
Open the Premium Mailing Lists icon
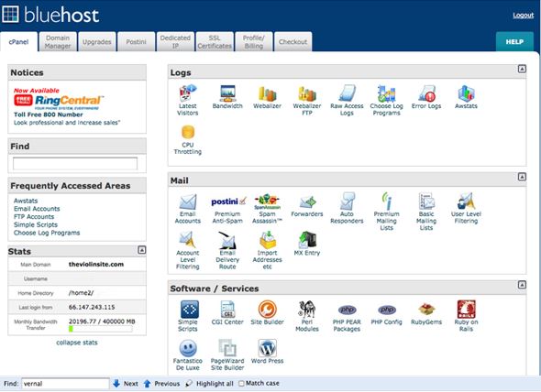coord(386,201)
